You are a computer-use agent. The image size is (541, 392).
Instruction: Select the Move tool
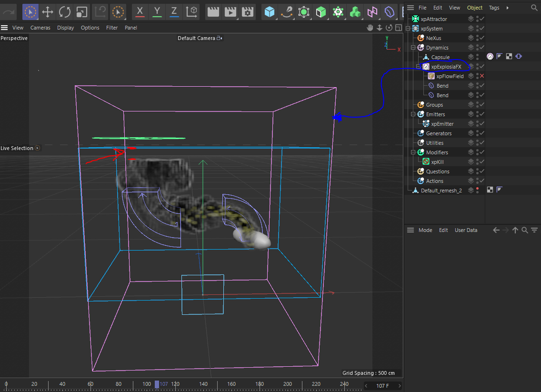(x=47, y=11)
